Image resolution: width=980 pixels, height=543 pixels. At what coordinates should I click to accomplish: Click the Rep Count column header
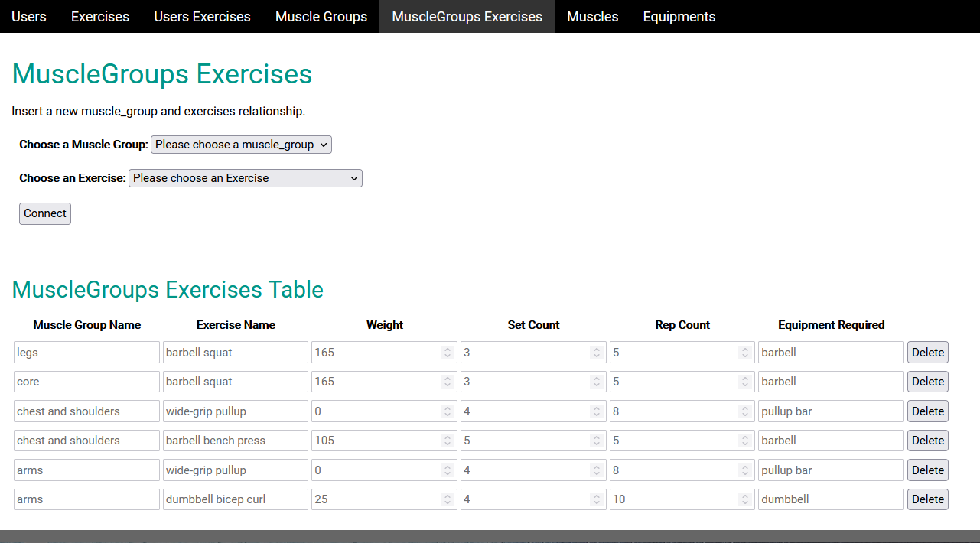682,325
